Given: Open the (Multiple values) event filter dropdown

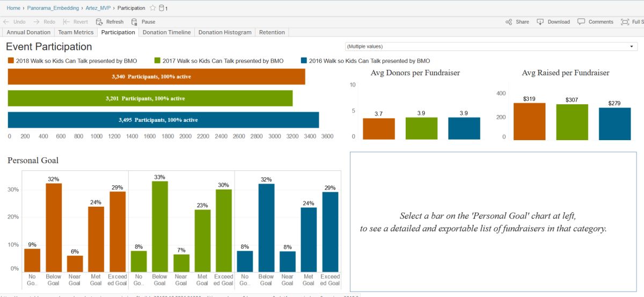Looking at the screenshot, I should (491, 47).
